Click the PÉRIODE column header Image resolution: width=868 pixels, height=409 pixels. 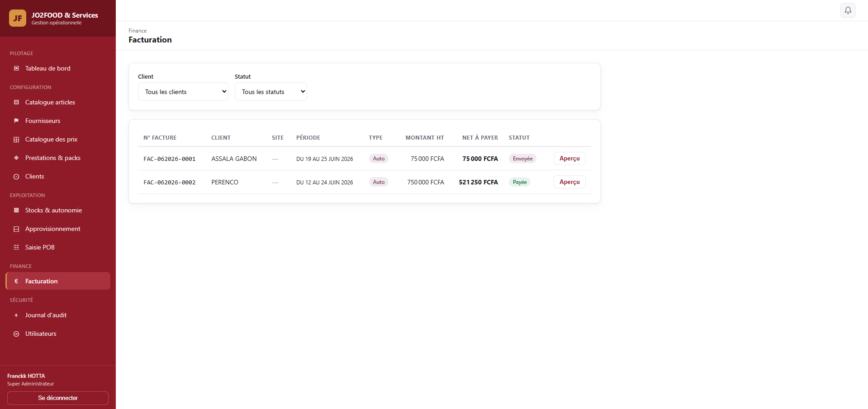308,138
